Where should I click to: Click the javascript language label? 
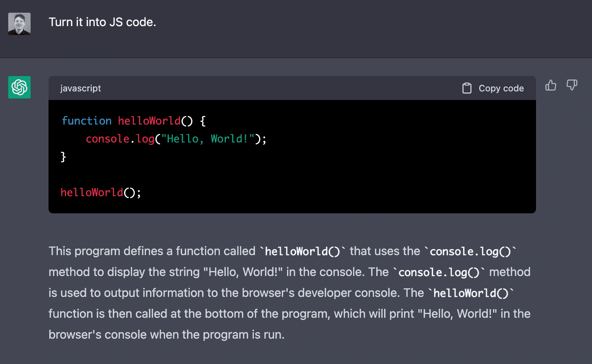coord(81,88)
